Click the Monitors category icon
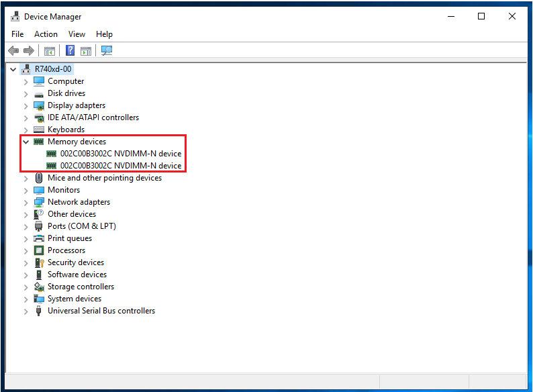Screen dimensions: 533x392 [x=39, y=190]
